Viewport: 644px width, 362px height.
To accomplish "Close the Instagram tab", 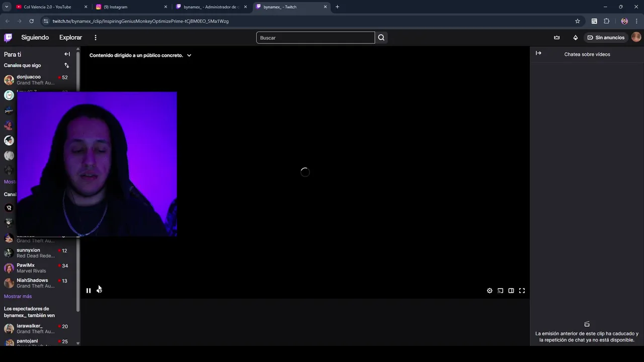I will click(x=166, y=7).
